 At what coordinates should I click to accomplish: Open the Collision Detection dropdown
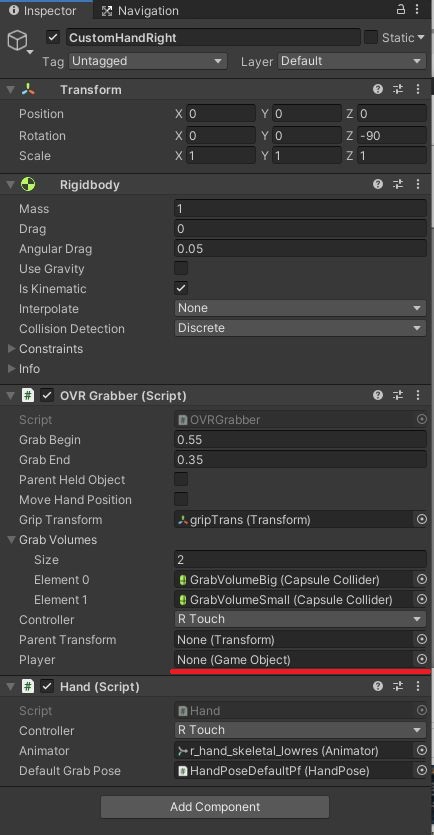click(300, 328)
